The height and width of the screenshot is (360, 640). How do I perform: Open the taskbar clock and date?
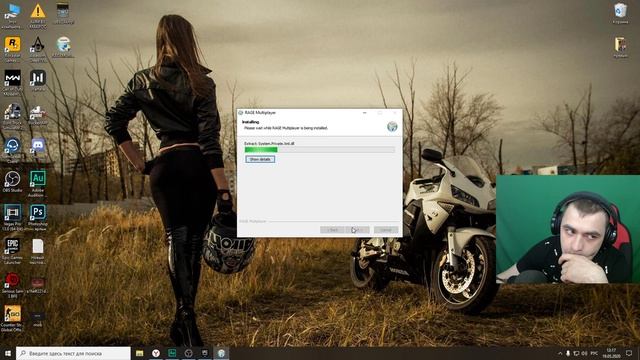[611, 353]
